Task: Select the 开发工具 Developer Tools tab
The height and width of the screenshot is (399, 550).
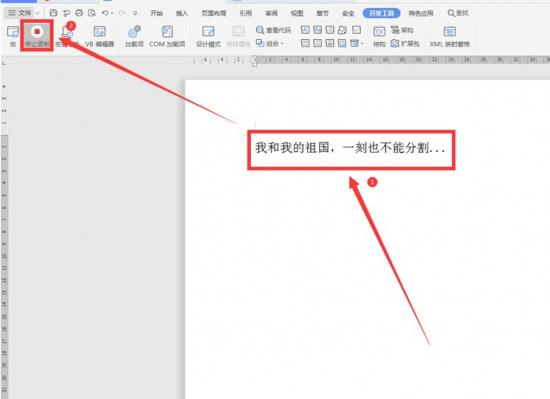Action: tap(381, 13)
